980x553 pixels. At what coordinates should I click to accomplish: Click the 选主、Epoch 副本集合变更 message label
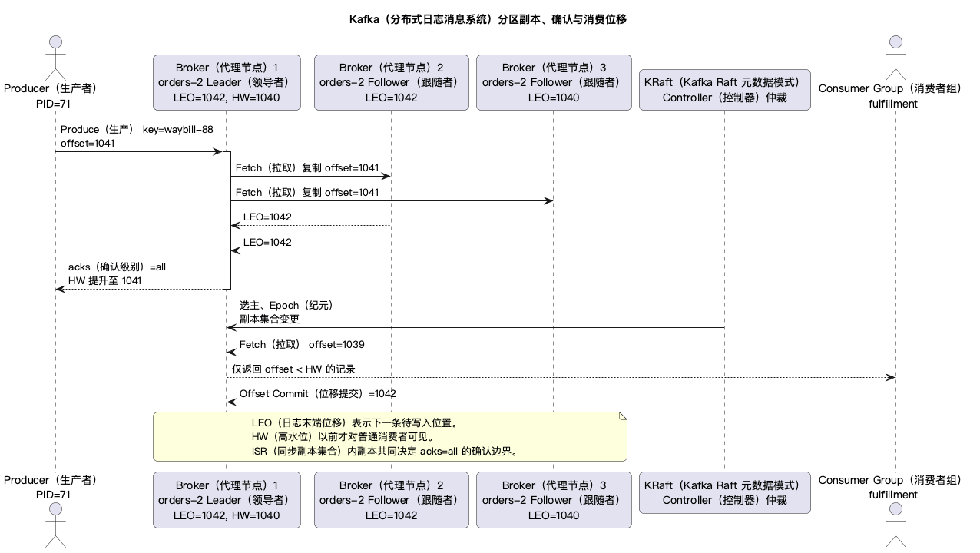(286, 312)
